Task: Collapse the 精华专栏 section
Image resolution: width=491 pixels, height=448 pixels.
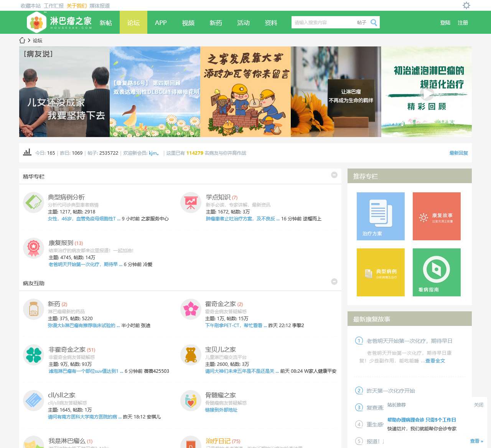Action: [334, 175]
